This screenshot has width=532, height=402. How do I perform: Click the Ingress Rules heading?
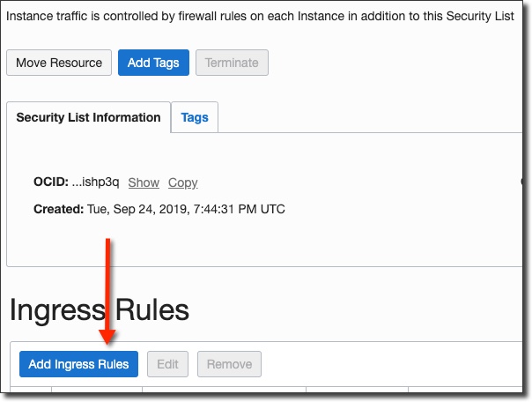coord(99,310)
